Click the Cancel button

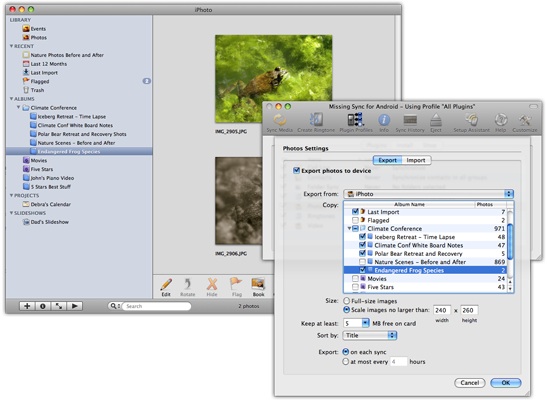[470, 383]
